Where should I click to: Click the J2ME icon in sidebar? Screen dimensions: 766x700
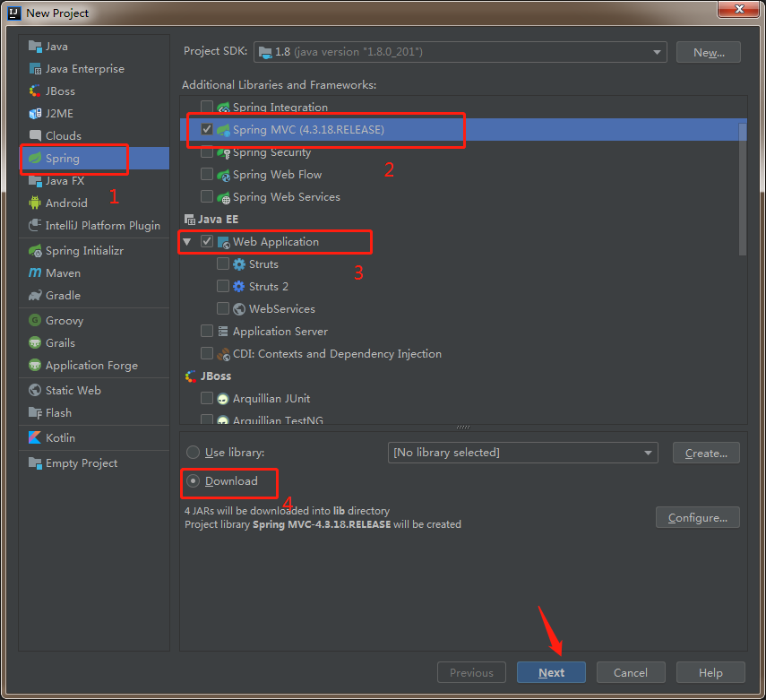pos(35,114)
